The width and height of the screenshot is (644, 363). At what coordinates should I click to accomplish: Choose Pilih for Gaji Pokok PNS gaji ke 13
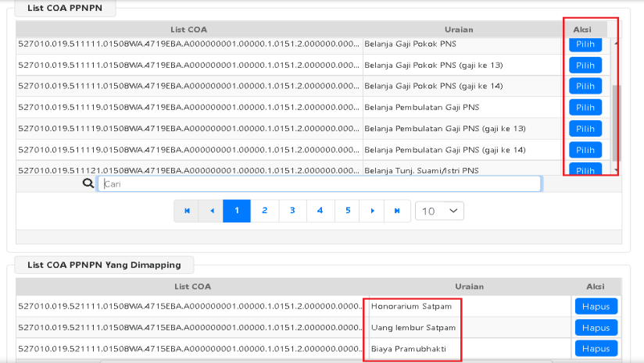[585, 66]
